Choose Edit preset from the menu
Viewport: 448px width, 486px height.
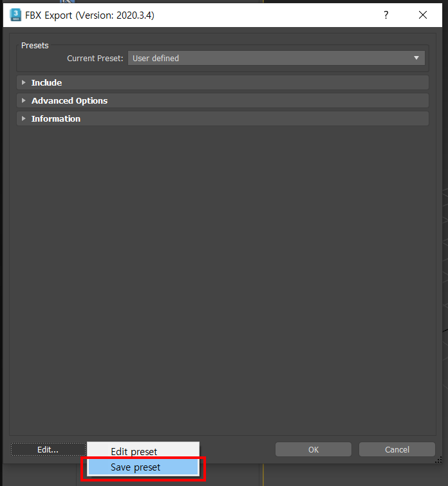(143, 451)
